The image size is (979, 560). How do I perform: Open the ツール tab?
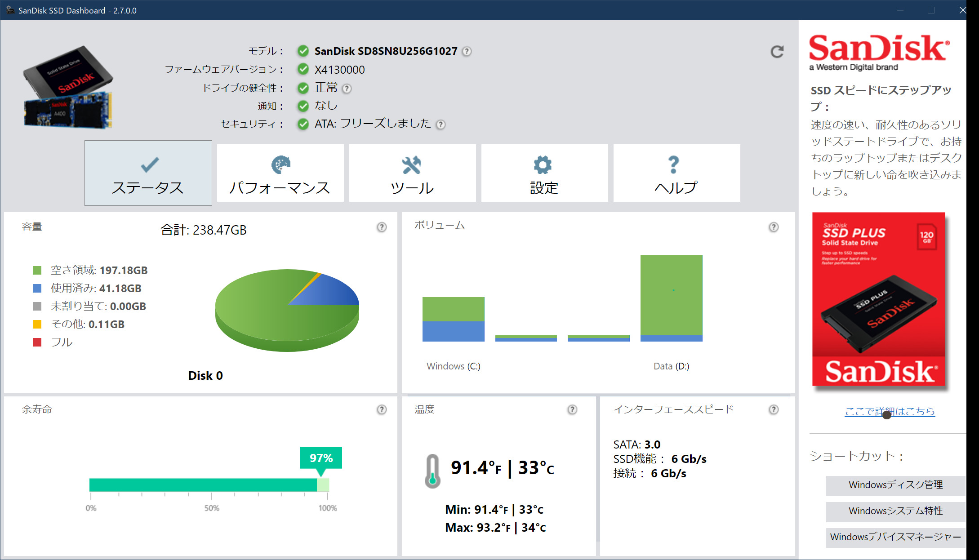click(x=412, y=173)
